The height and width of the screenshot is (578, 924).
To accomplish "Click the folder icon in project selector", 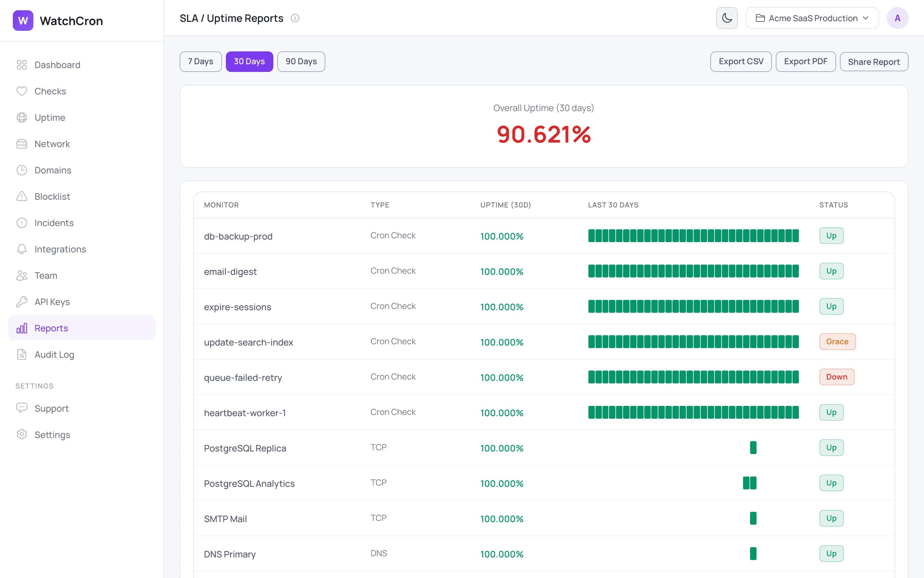I will (x=760, y=18).
